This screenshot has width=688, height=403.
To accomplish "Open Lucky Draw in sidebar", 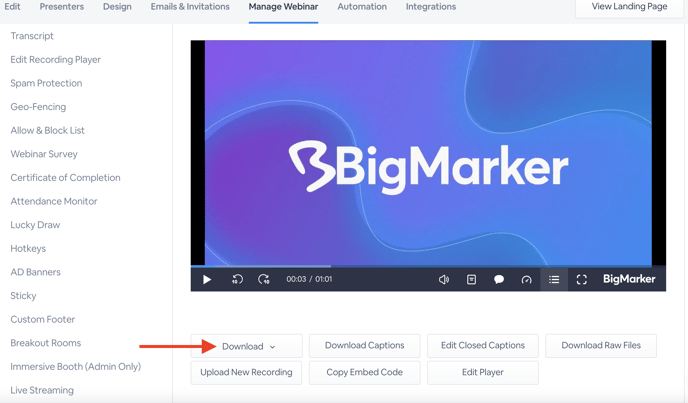I will [x=35, y=225].
